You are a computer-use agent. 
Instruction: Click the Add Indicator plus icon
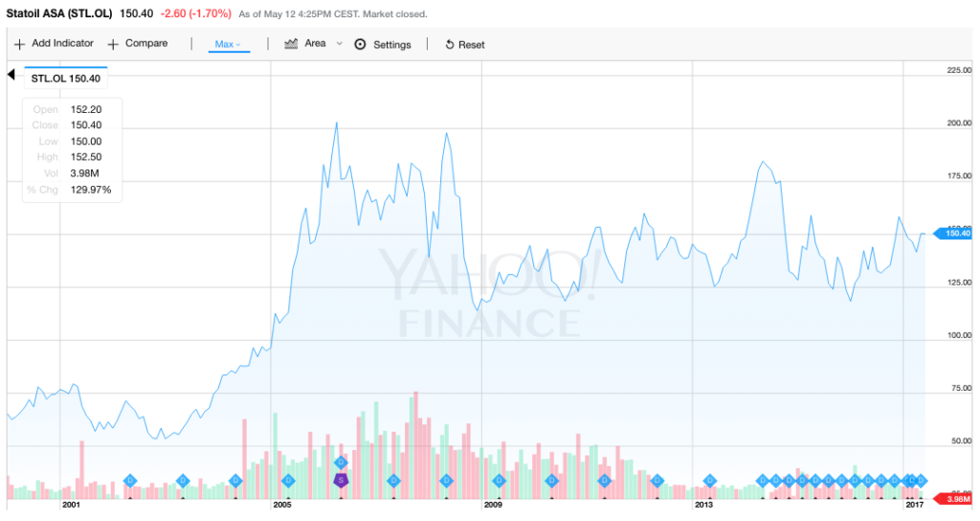pos(19,44)
